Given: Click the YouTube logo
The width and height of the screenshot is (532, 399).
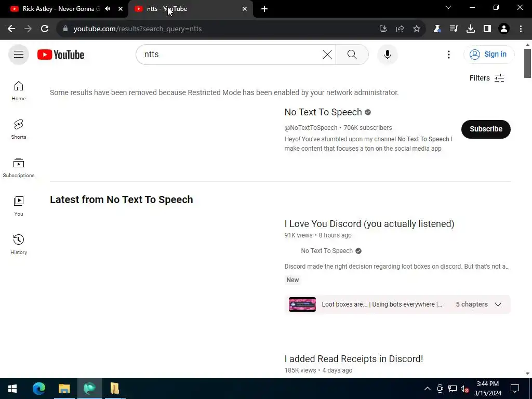Looking at the screenshot, I should (x=61, y=55).
